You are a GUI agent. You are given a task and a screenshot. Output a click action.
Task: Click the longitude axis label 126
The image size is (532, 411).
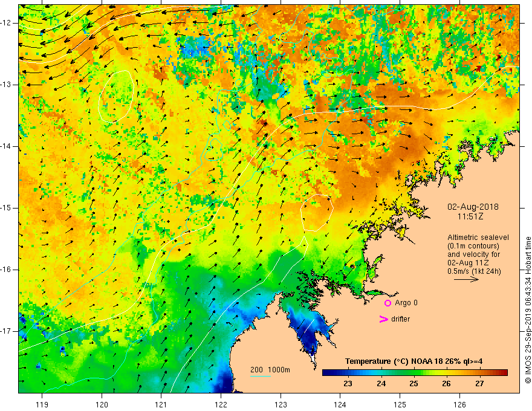(459, 404)
